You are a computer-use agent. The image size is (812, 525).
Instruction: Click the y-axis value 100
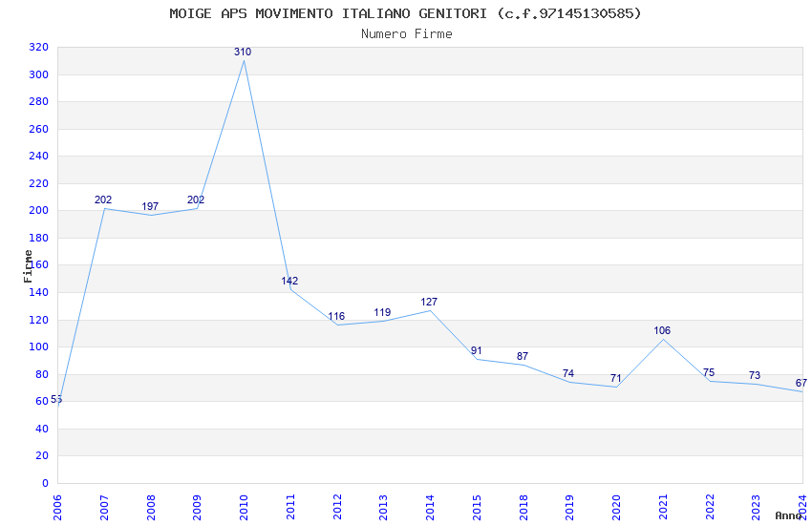coord(39,346)
